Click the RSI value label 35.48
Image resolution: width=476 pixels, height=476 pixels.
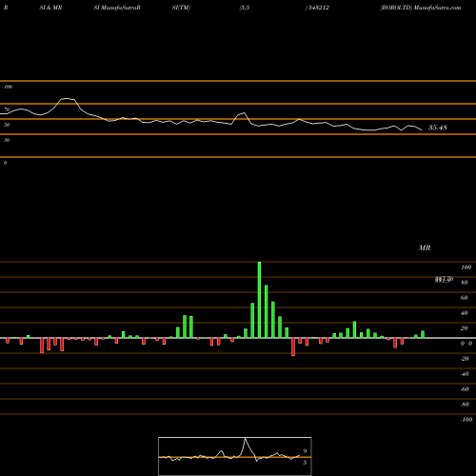click(x=438, y=128)
